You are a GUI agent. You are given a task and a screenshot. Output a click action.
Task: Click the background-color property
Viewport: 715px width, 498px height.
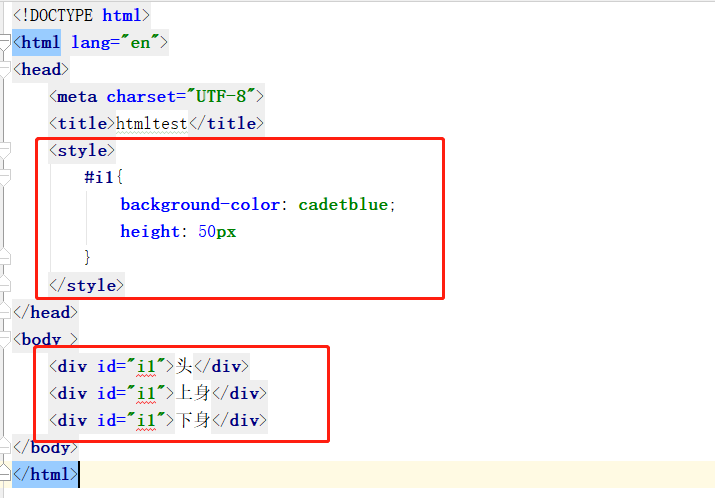(200, 204)
